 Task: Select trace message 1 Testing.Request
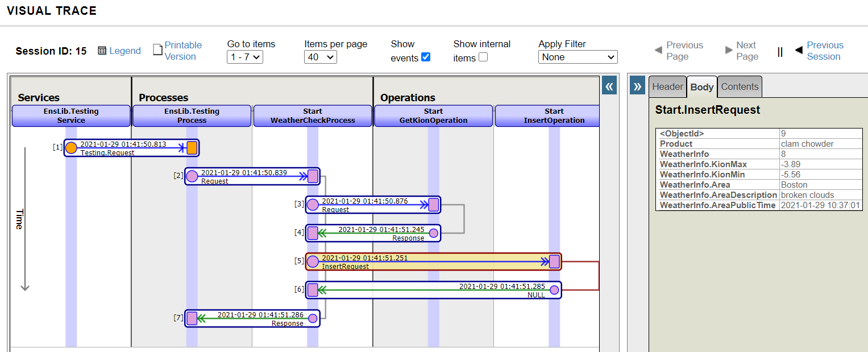click(x=131, y=148)
